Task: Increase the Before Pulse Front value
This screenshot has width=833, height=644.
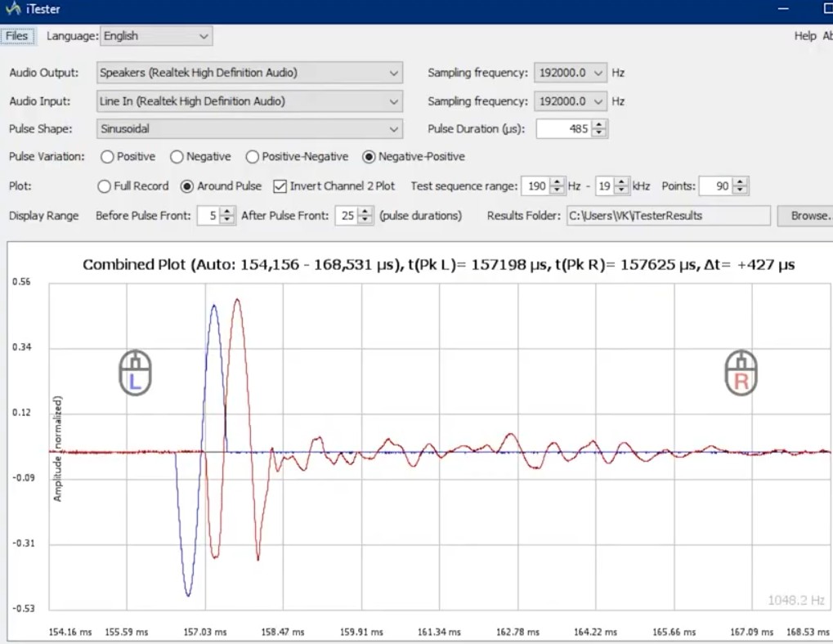Action: pyautogui.click(x=226, y=212)
